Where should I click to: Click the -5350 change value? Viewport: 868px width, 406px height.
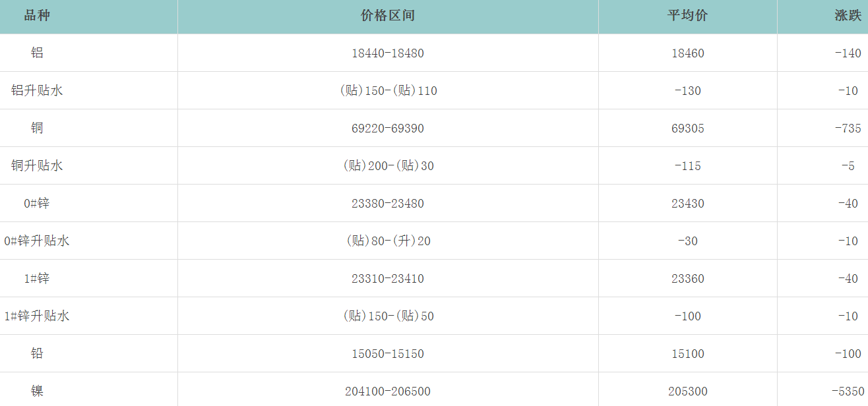[848, 391]
